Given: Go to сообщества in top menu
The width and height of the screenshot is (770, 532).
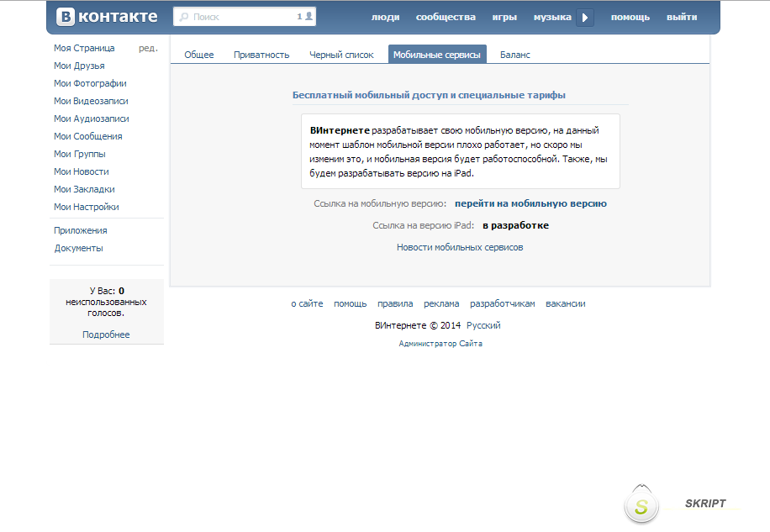Looking at the screenshot, I should click(x=446, y=17).
